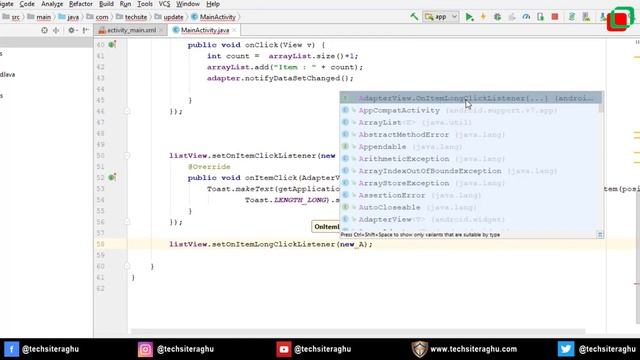Open the Refactor menu
Viewport: 640px width, 360px height.
(x=81, y=4)
